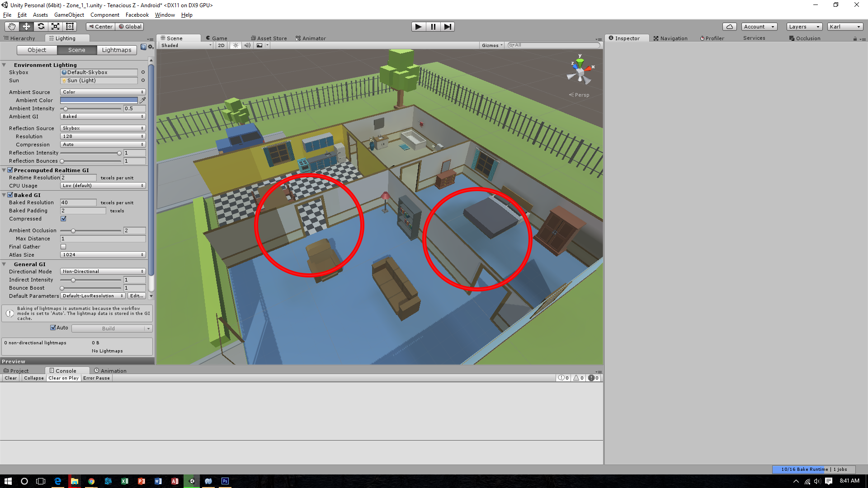Pick ambient color with eyedropper
The height and width of the screenshot is (488, 868).
click(x=143, y=100)
